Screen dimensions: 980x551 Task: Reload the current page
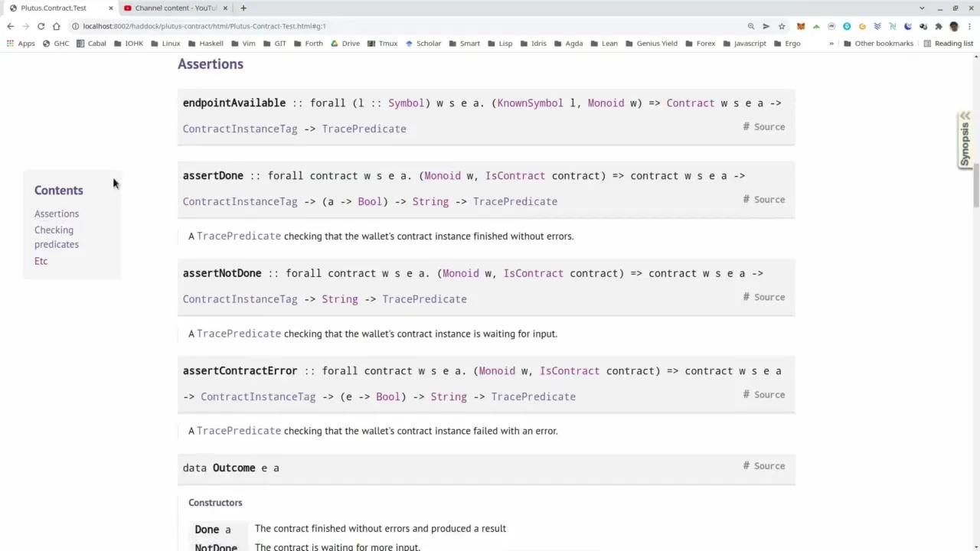pos(41,25)
